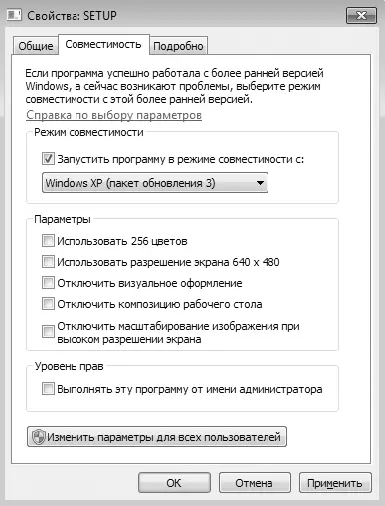Select the Совместимость tab
The width and height of the screenshot is (385, 506).
pos(103,44)
